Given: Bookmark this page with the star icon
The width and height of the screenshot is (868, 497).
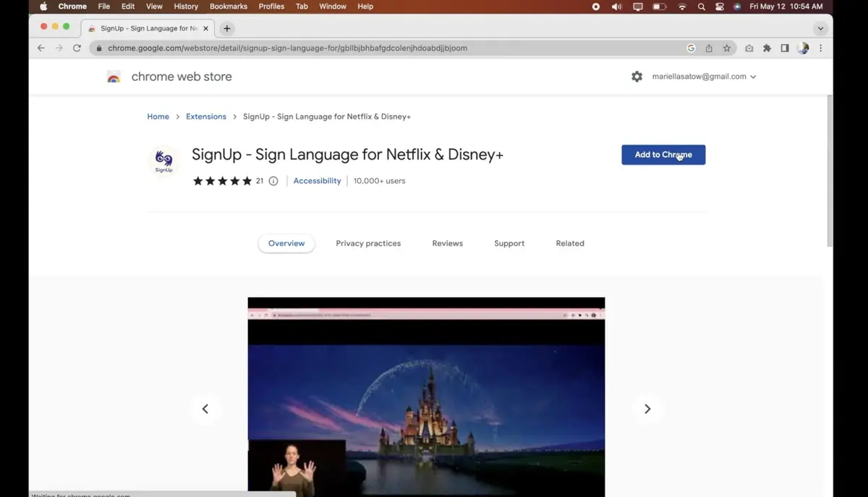Looking at the screenshot, I should (x=727, y=48).
